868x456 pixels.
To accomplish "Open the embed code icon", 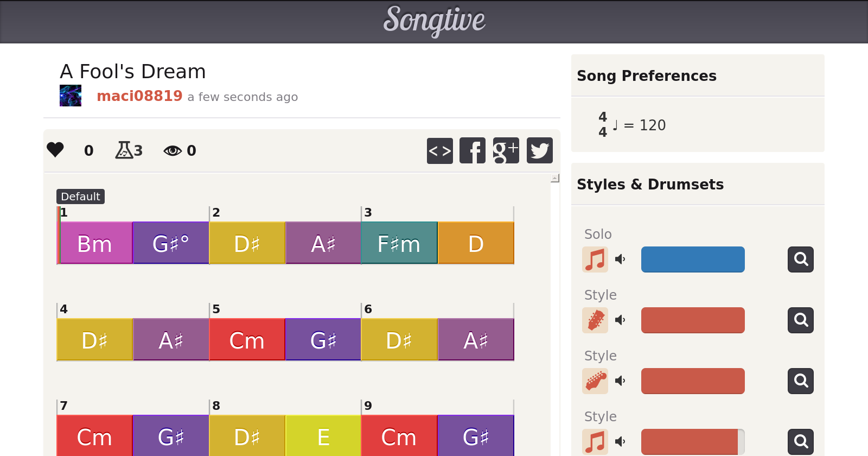I will (x=439, y=150).
